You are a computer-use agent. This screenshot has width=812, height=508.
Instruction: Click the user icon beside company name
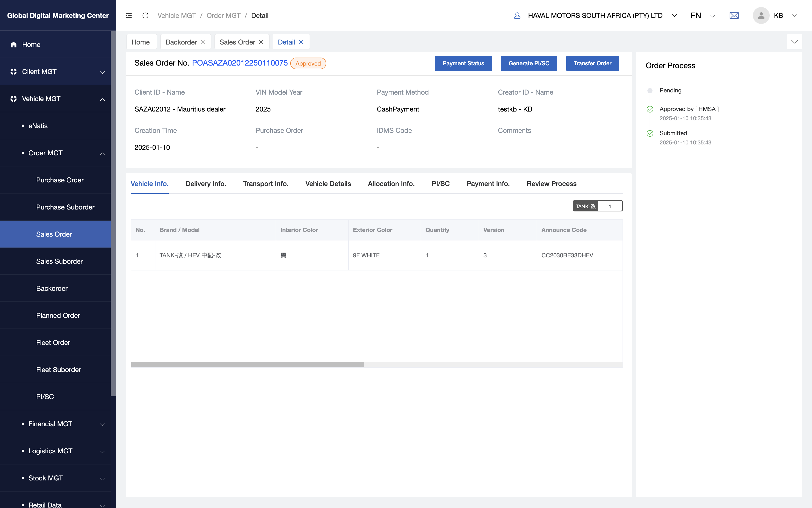pos(517,15)
